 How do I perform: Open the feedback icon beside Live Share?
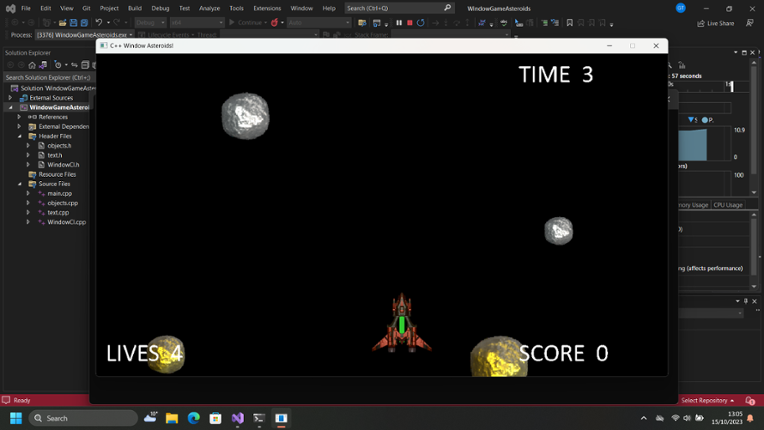(x=749, y=23)
